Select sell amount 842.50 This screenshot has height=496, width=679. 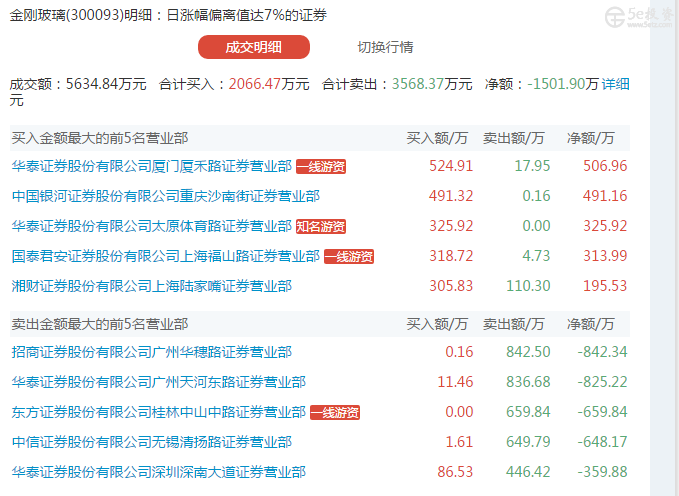pyautogui.click(x=528, y=352)
